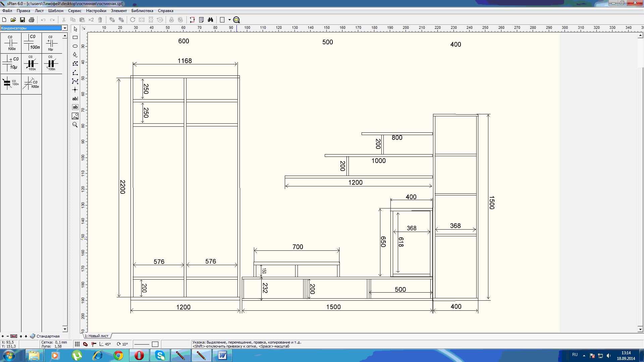Click the renumber components icon
This screenshot has height=362, width=644.
(x=192, y=20)
